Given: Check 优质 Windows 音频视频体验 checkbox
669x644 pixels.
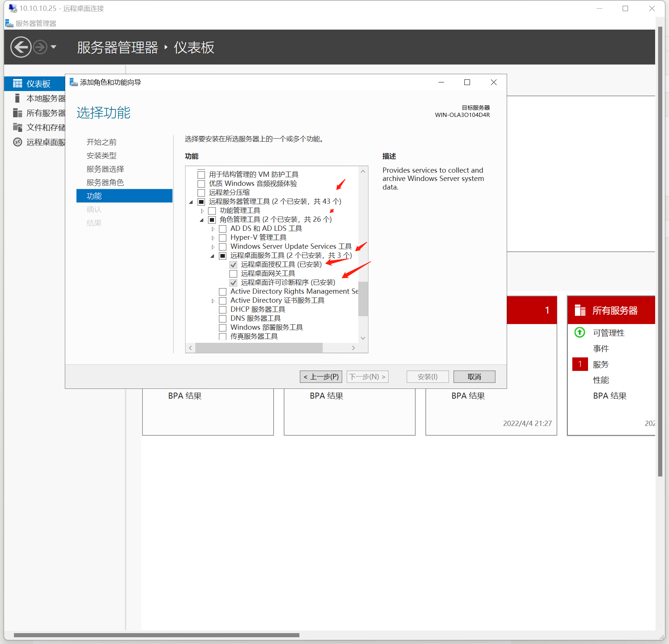Looking at the screenshot, I should [x=201, y=184].
